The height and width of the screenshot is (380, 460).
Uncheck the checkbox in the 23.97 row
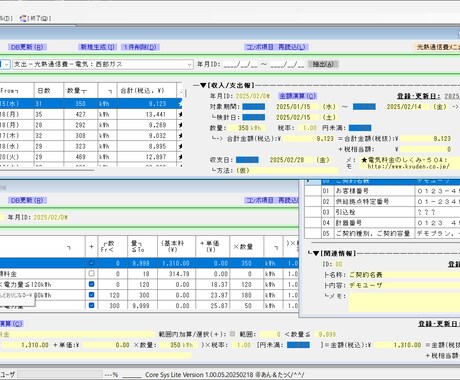(x=92, y=295)
